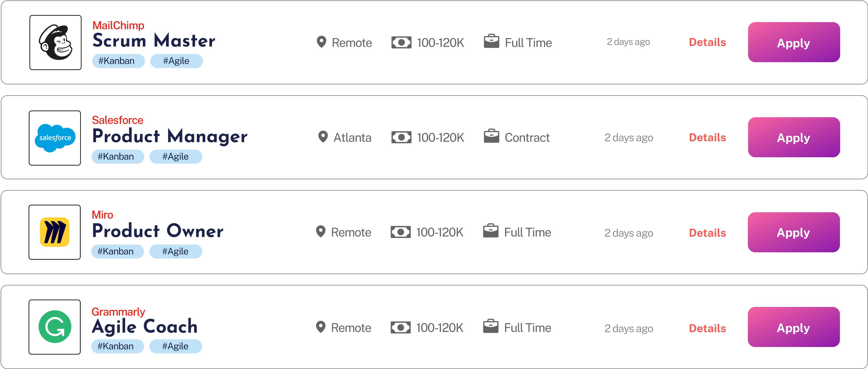Click the Salesforce cloud logo

point(55,138)
